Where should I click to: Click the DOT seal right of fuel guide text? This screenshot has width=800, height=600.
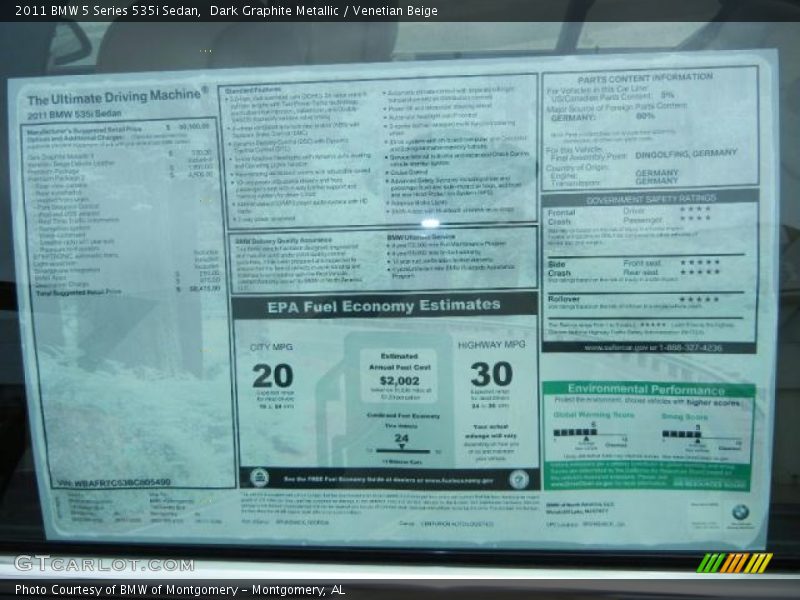[519, 479]
